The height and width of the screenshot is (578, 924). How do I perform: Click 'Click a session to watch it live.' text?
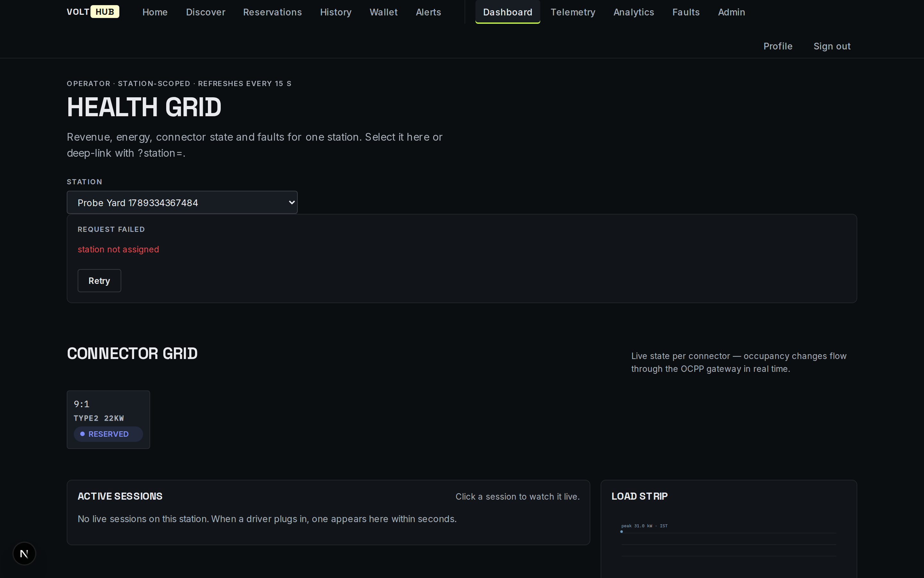[518, 496]
